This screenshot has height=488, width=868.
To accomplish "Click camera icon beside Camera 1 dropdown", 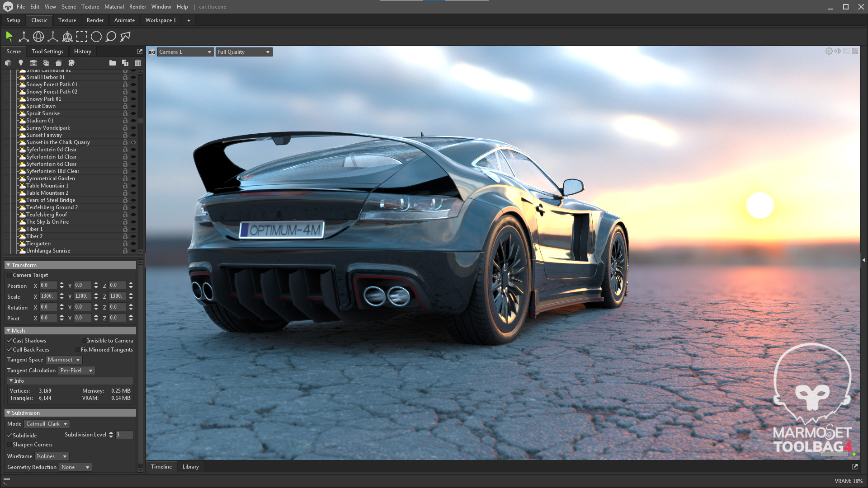I will pos(152,52).
